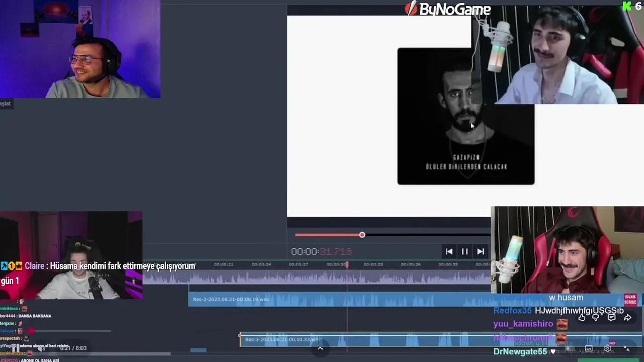Click the "DANSA BAKSANA" chat message

[34, 316]
